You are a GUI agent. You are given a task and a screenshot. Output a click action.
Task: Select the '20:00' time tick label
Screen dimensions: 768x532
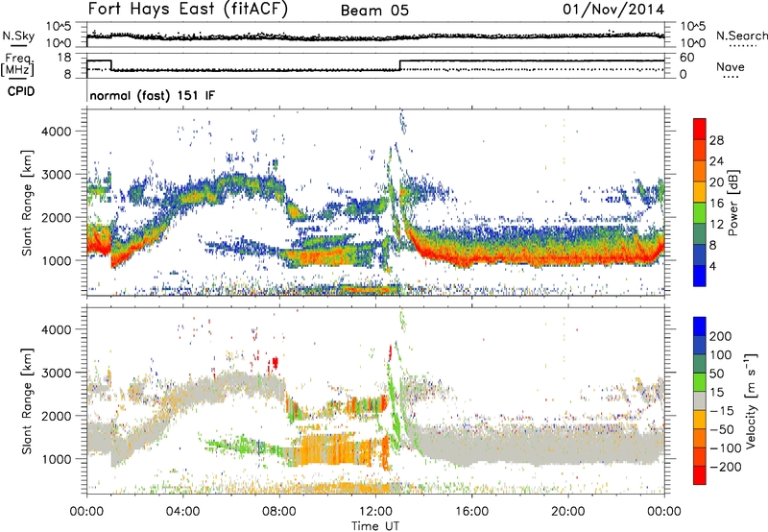pos(568,512)
